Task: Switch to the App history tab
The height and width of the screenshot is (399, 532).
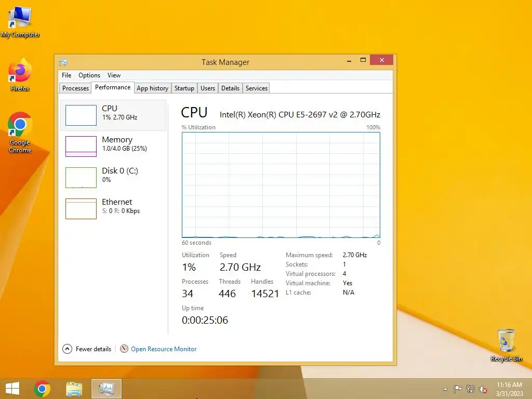Action: 152,88
